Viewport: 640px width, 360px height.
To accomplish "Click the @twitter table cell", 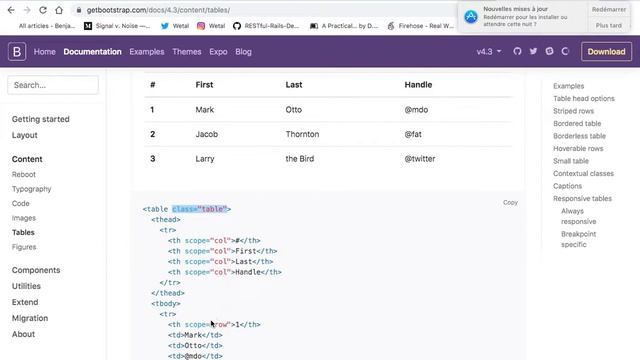I will [420, 159].
